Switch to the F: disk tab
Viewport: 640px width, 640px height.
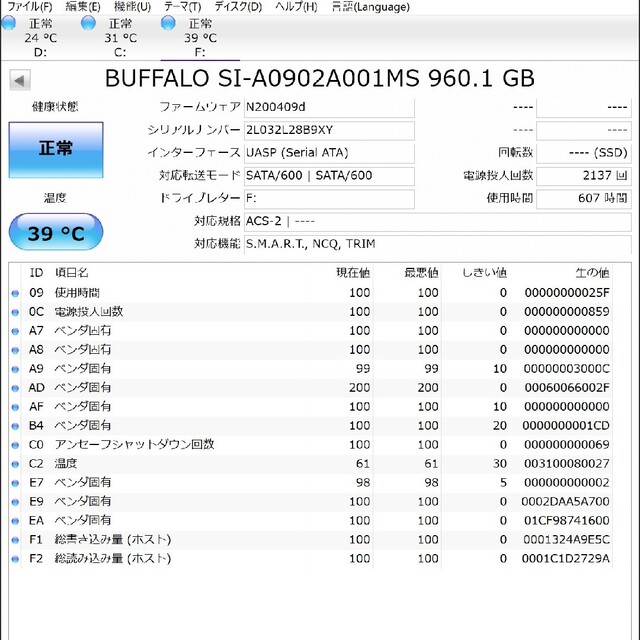click(x=200, y=38)
